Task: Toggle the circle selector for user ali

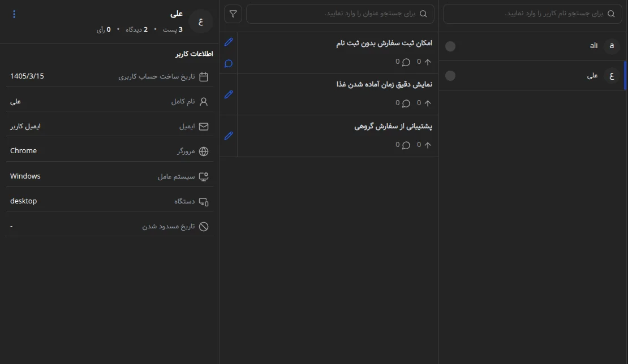Action: (450, 46)
